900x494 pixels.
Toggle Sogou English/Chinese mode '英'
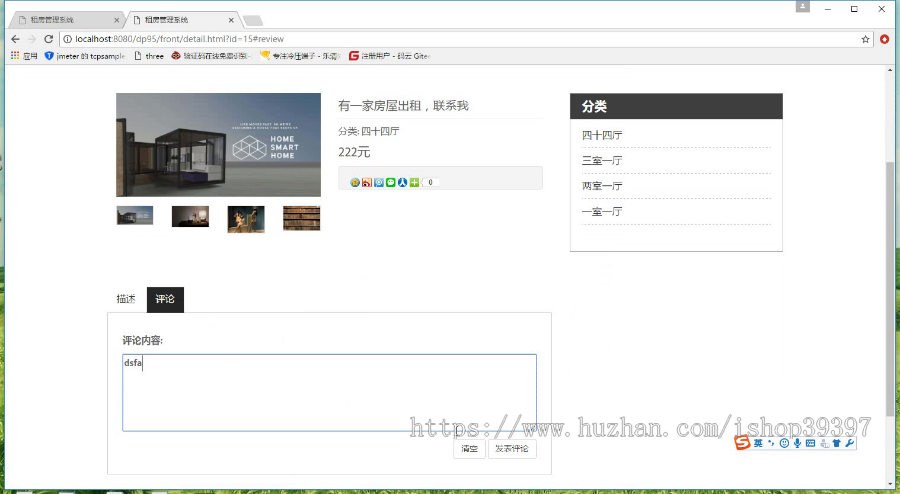(758, 443)
